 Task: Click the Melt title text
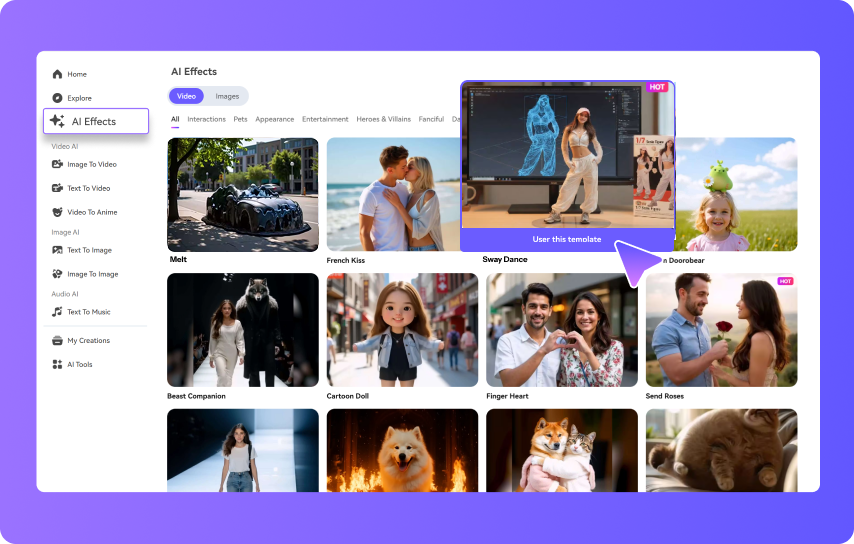[178, 259]
